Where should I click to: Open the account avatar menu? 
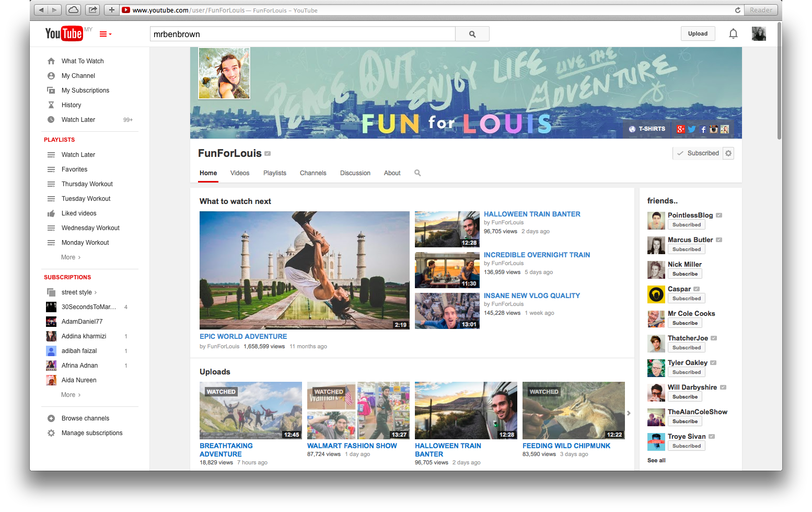759,34
